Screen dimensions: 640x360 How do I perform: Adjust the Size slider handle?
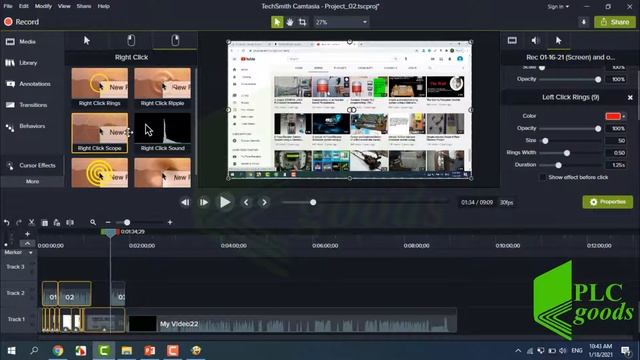545,141
